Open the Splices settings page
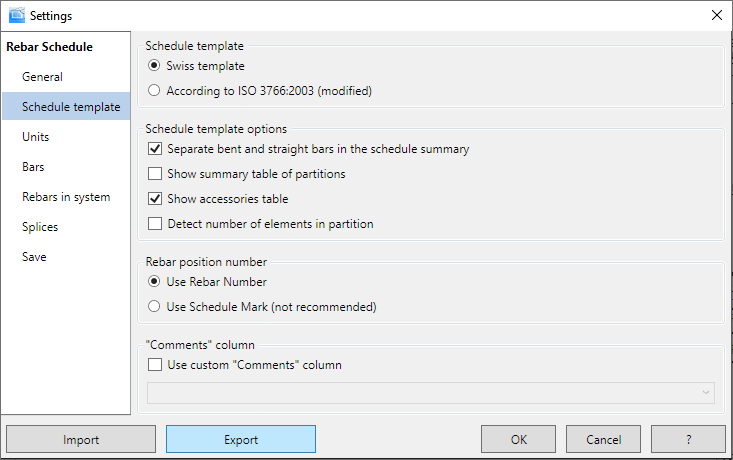The image size is (733, 460). tap(40, 227)
